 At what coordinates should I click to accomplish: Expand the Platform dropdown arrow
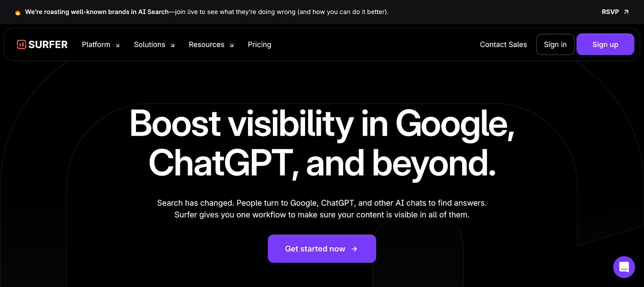click(118, 45)
